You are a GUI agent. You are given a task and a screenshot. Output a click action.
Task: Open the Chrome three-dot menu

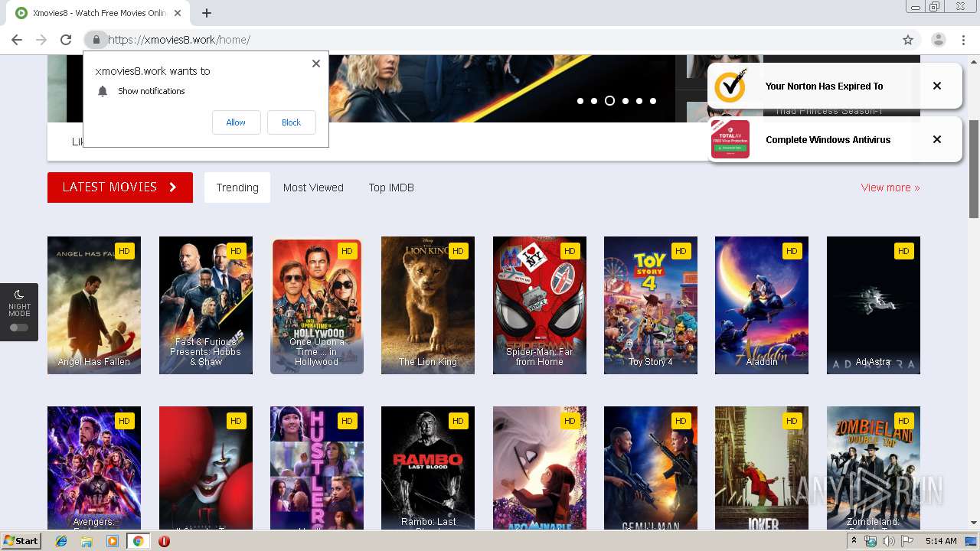tap(964, 40)
